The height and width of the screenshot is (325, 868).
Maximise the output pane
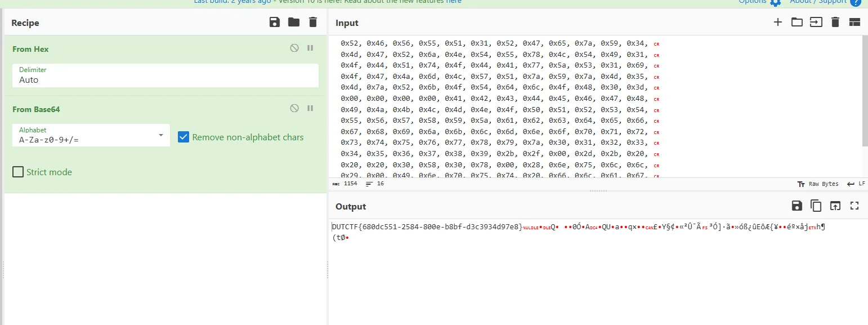(854, 206)
